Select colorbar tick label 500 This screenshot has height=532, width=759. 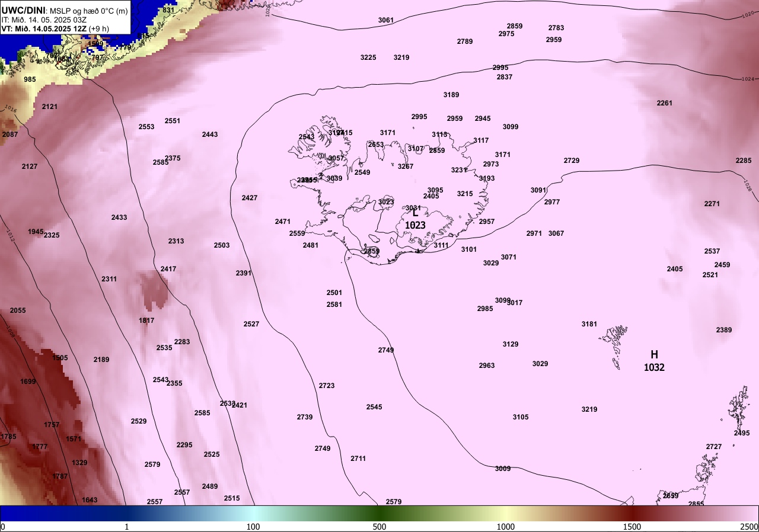[x=379, y=527]
